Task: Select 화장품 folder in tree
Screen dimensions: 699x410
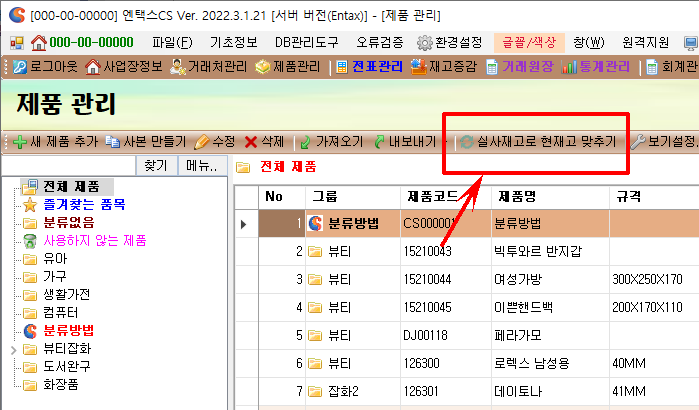Action: coord(61,384)
